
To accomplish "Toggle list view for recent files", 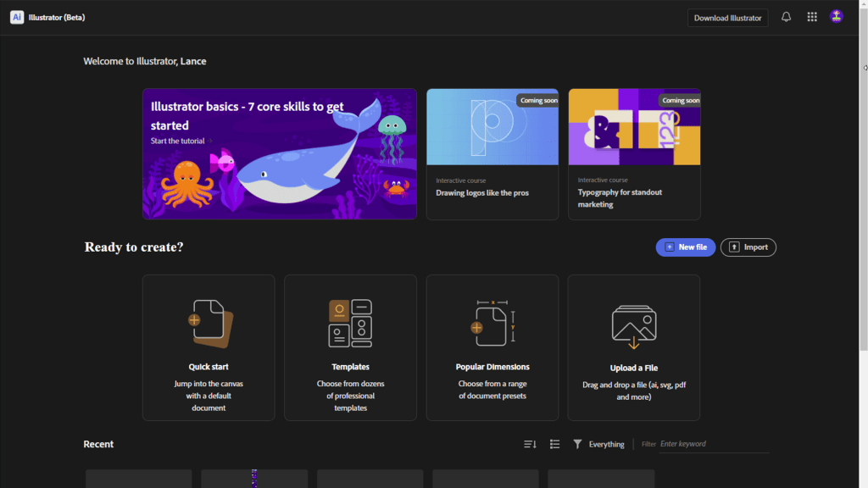I will (555, 444).
